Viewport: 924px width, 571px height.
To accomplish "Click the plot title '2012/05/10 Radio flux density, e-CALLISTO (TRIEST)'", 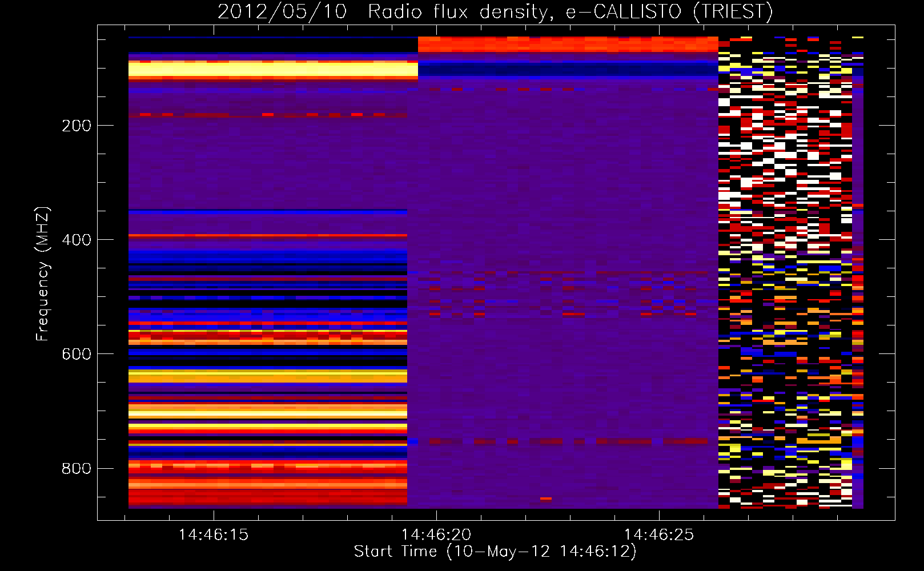I will pyautogui.click(x=495, y=11).
